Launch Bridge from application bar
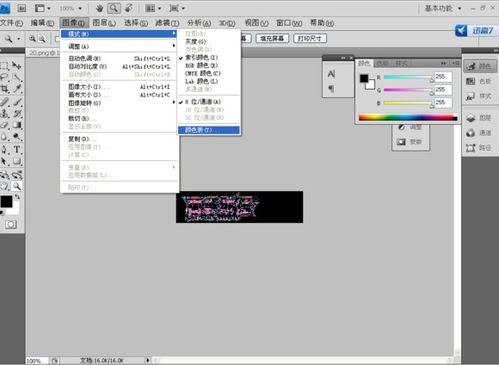Image resolution: width=499 pixels, height=365 pixels. 22,8
